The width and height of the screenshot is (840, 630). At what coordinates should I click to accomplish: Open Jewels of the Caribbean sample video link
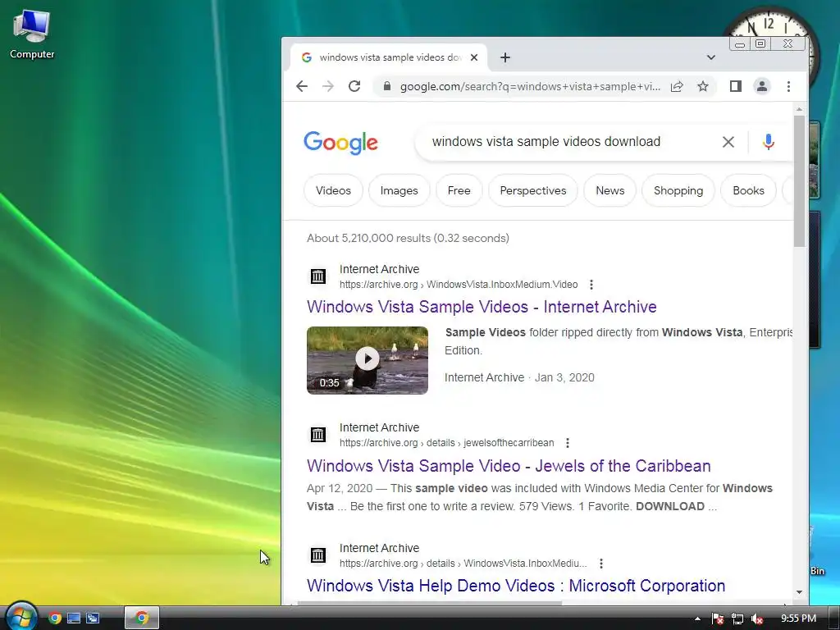pos(509,466)
